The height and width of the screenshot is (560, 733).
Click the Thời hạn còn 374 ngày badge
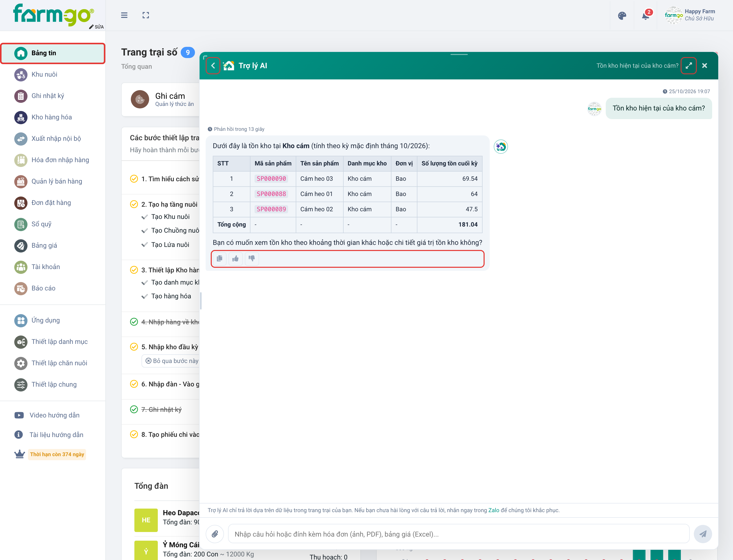57,454
